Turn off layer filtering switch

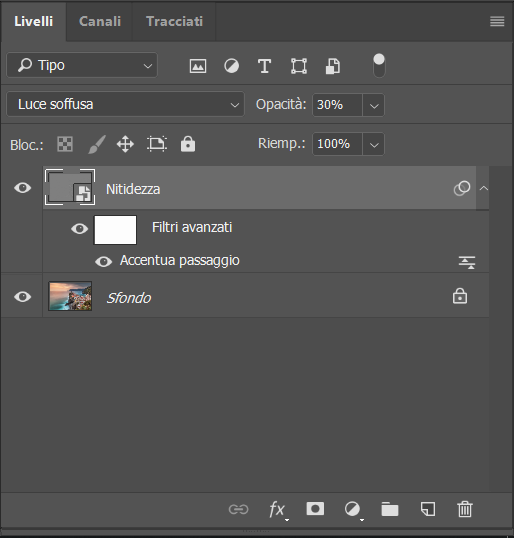point(379,65)
